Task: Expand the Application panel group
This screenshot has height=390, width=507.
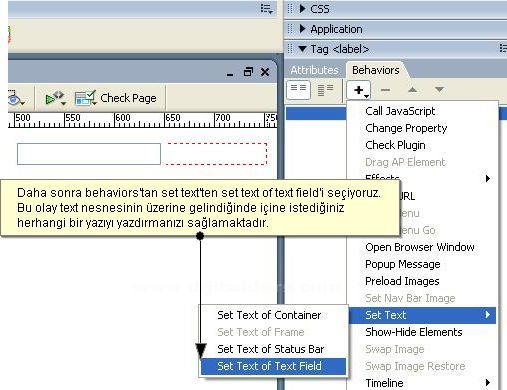Action: (x=303, y=29)
